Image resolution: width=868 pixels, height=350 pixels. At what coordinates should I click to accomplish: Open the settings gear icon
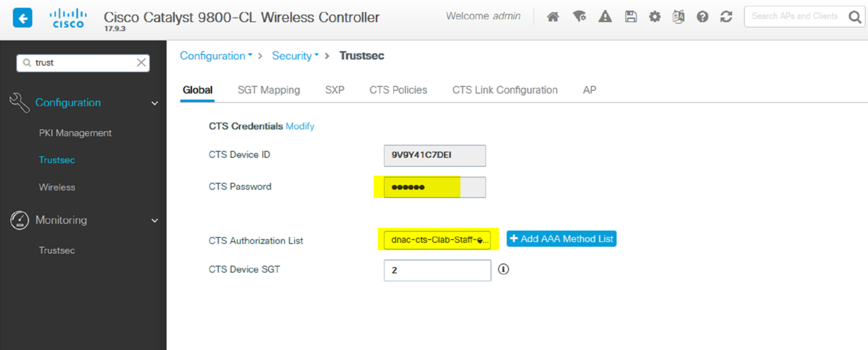click(x=654, y=17)
